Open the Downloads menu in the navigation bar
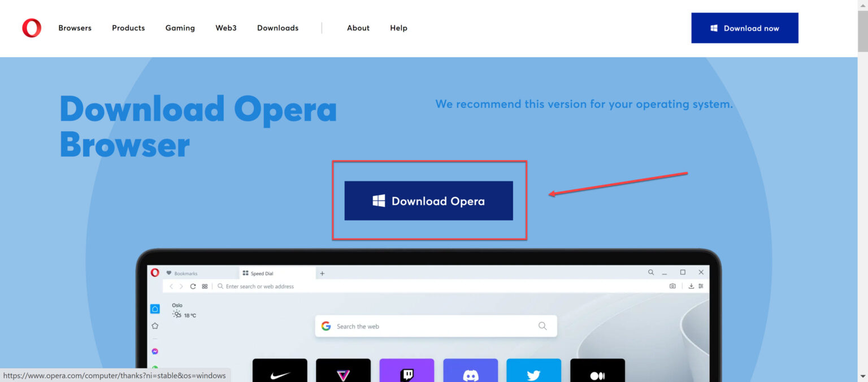Image resolution: width=868 pixels, height=382 pixels. (277, 28)
